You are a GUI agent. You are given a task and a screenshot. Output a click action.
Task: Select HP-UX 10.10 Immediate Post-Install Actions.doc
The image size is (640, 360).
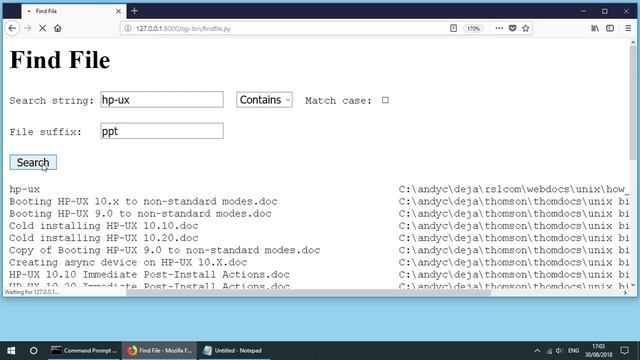149,275
